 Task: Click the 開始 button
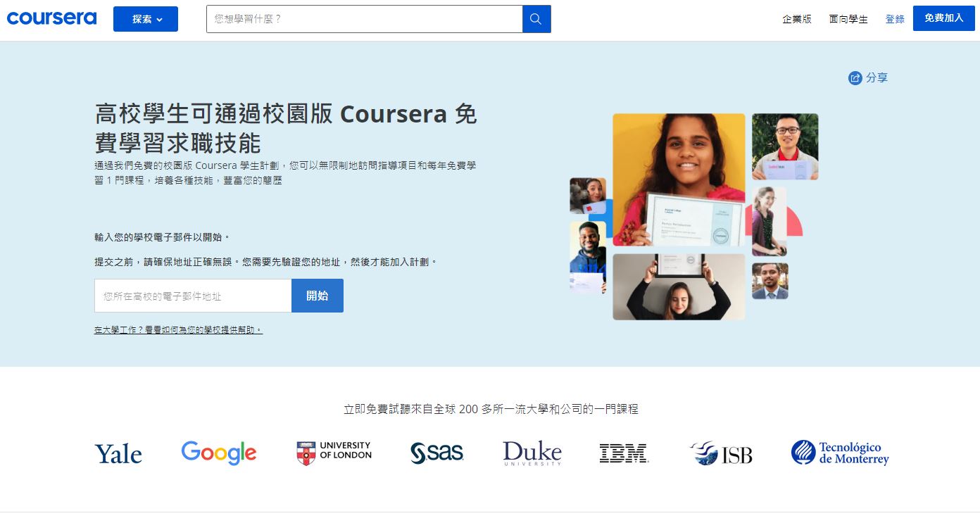tap(318, 296)
